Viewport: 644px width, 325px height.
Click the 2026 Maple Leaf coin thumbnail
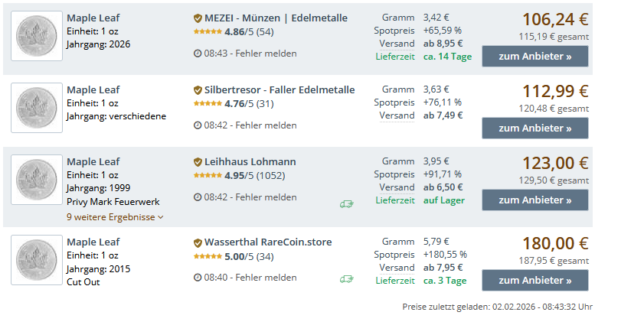click(x=37, y=36)
